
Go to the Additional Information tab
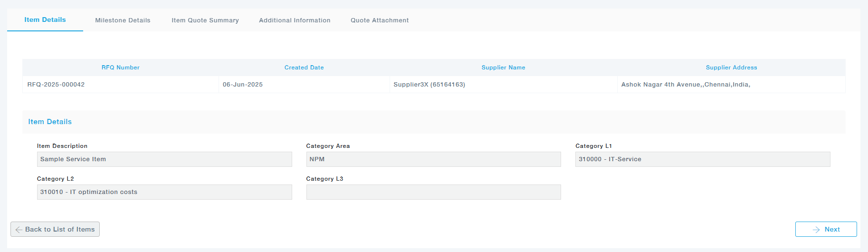(x=295, y=20)
